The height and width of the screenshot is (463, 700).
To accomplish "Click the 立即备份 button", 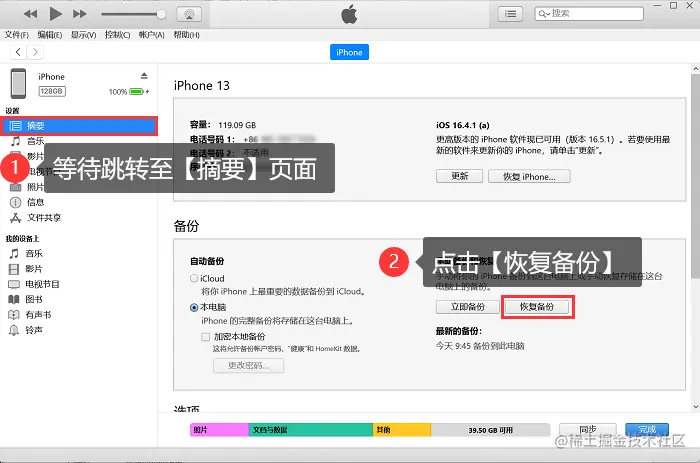I will pos(467,307).
